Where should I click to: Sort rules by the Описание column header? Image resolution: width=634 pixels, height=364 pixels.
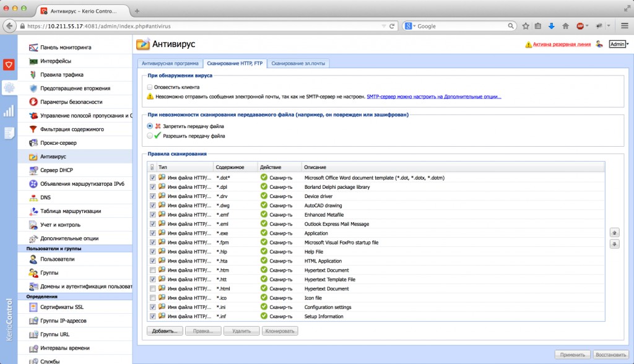[x=453, y=167]
